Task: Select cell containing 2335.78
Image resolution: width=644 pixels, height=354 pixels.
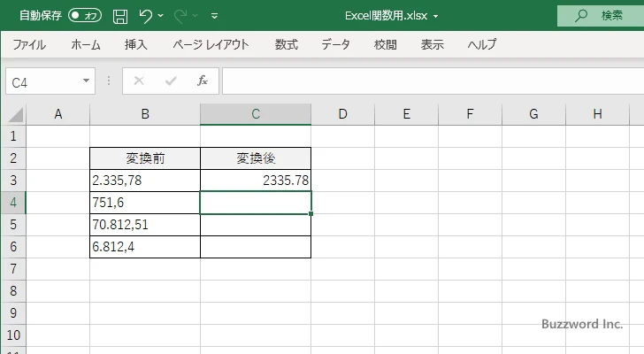Action: click(x=256, y=181)
